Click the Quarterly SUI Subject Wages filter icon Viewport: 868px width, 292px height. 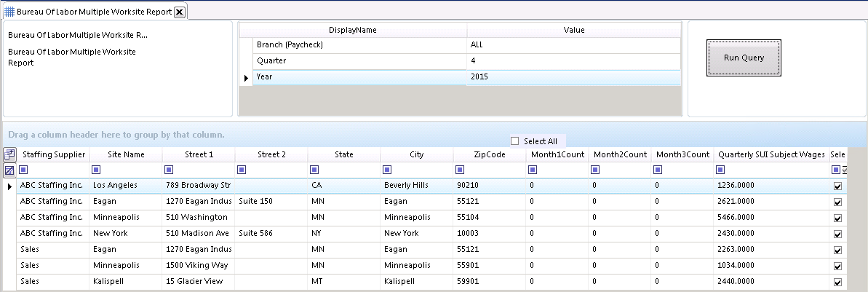click(720, 170)
